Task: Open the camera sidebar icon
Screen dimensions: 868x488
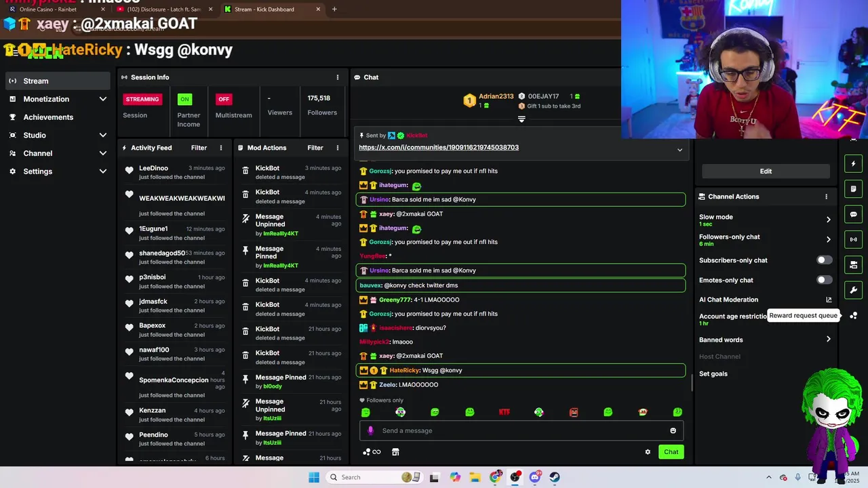Action: pyautogui.click(x=854, y=264)
